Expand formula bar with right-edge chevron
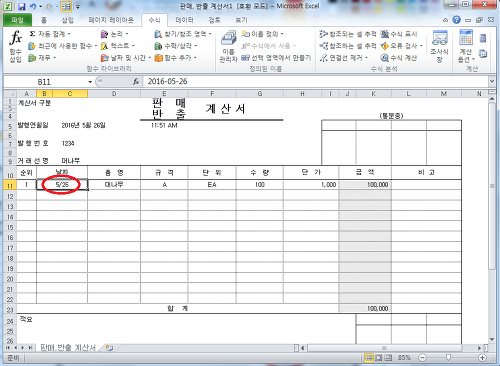 coord(492,81)
